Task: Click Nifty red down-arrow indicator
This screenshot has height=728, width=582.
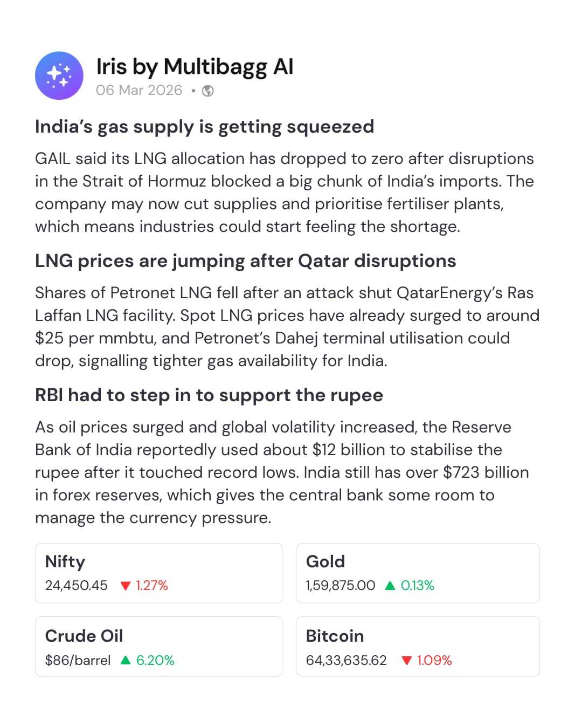Action: tap(126, 586)
